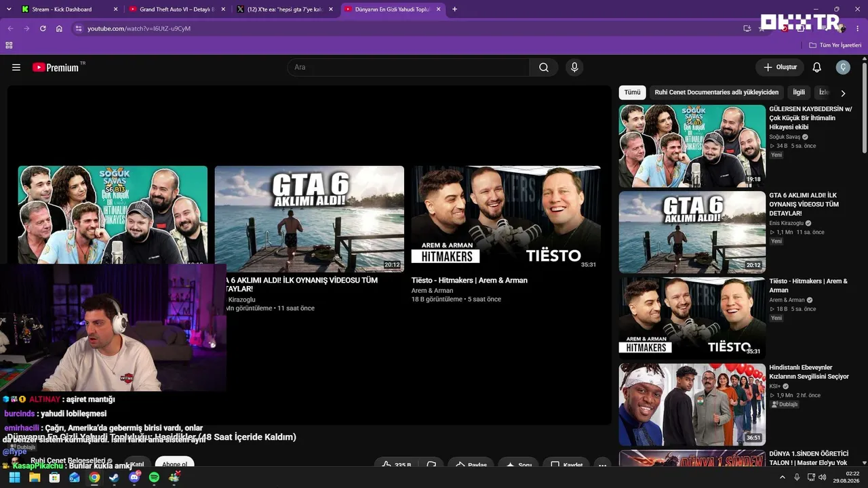This screenshot has height=488, width=868.
Task: Open sidebar title Hindistanlı Ebeveynler Kızlarının Sevgilisini Seçiyor
Action: pyautogui.click(x=810, y=372)
